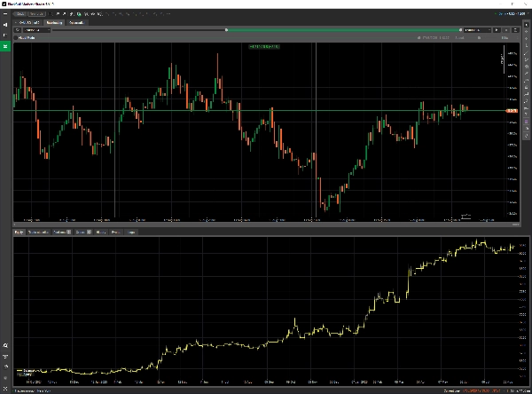Stop the backtest with the stop button
Screen dimensions: 532x394
506,30
